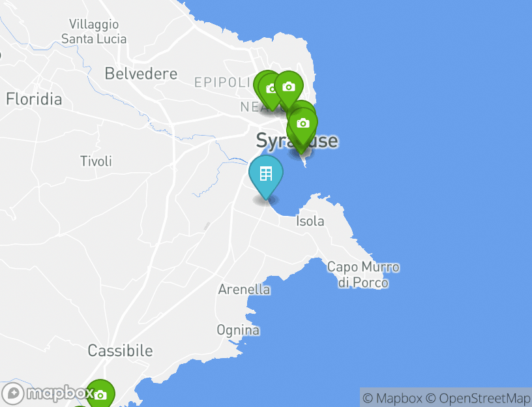Click the Syracuse city name label
The image size is (532, 407).
[x=297, y=140]
